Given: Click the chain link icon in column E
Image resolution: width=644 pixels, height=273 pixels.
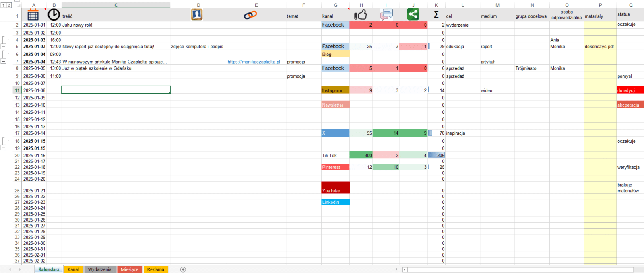Looking at the screenshot, I should coord(250,15).
